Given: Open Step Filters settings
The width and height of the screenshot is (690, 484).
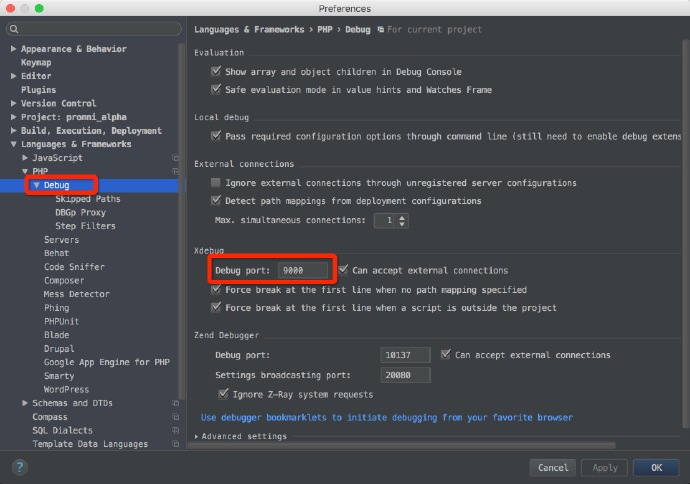Looking at the screenshot, I should coord(85,226).
